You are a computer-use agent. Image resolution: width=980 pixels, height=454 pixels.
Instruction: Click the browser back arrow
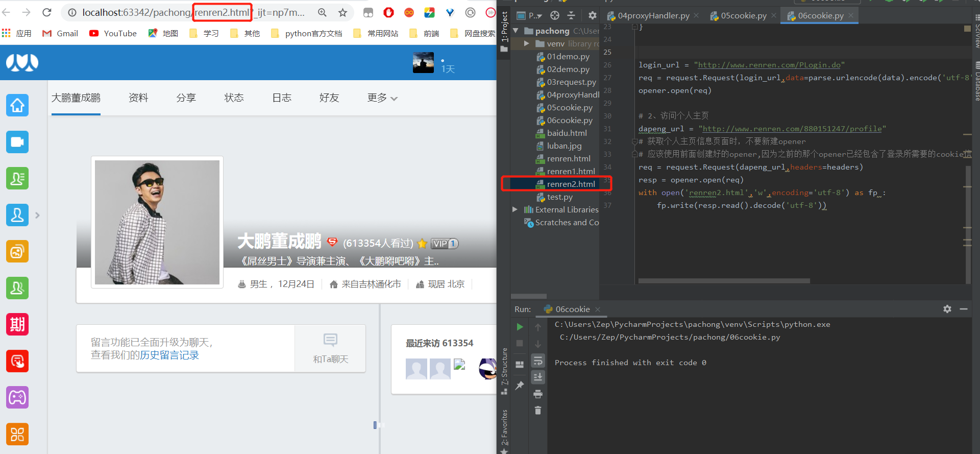7,12
